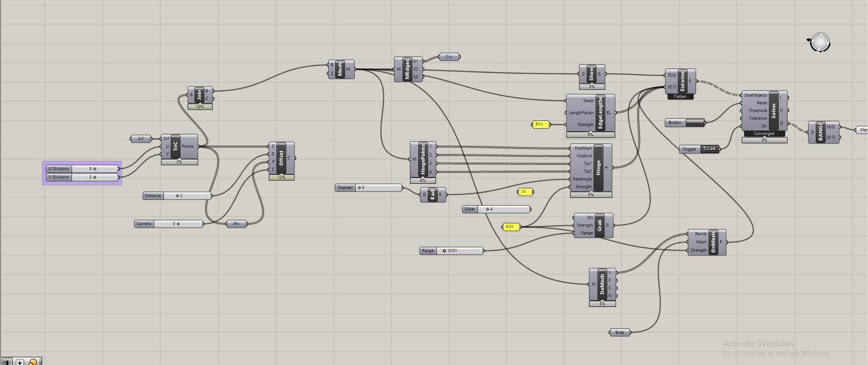This screenshot has height=365, width=868.
Task: Click the Solver component node
Action: point(773,110)
